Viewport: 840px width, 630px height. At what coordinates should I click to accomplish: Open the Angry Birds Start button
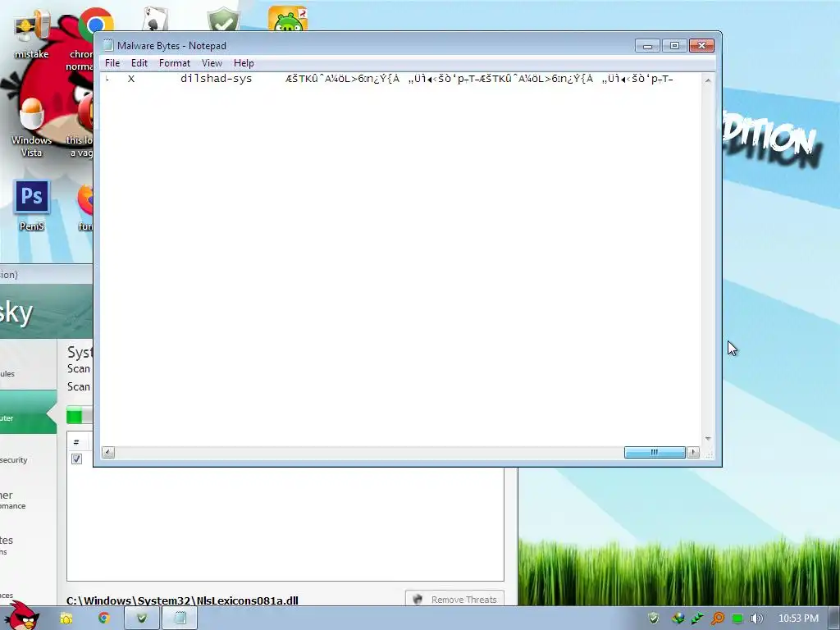21,616
